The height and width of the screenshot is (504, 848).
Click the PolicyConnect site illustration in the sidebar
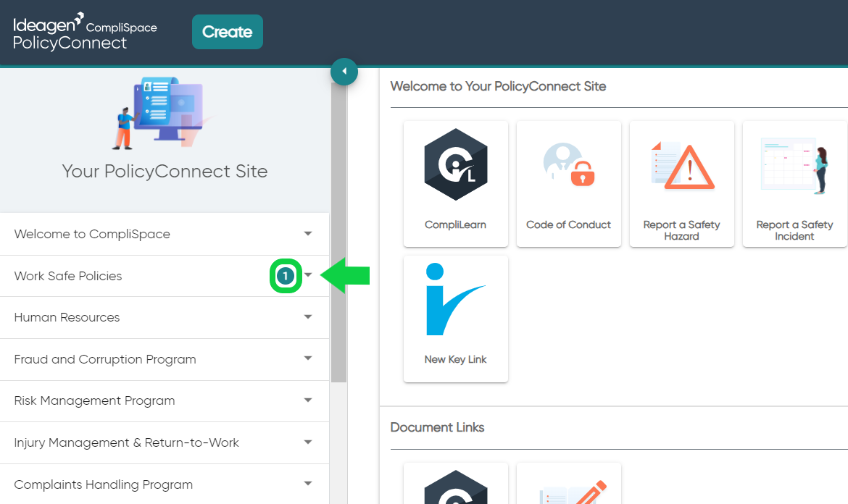(x=164, y=112)
